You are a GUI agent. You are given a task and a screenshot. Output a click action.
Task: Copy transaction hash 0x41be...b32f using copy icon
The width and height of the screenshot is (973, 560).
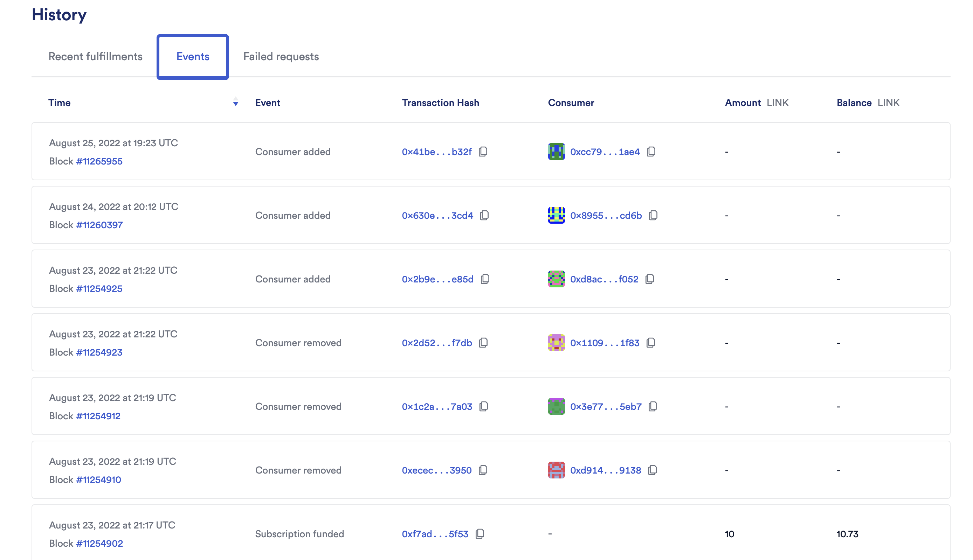483,152
